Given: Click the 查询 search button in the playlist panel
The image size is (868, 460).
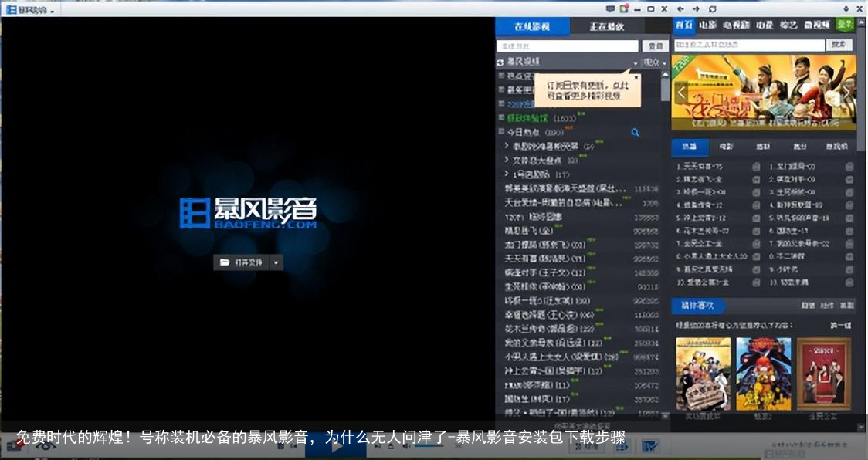Looking at the screenshot, I should click(x=655, y=45).
